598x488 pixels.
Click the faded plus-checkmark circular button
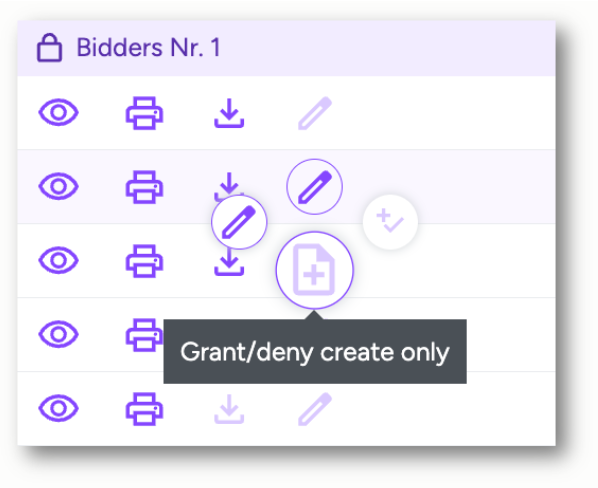click(390, 222)
